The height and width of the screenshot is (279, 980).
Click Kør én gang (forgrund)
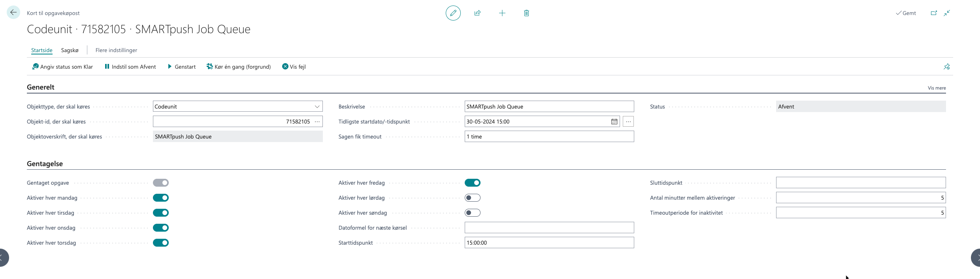tap(238, 67)
